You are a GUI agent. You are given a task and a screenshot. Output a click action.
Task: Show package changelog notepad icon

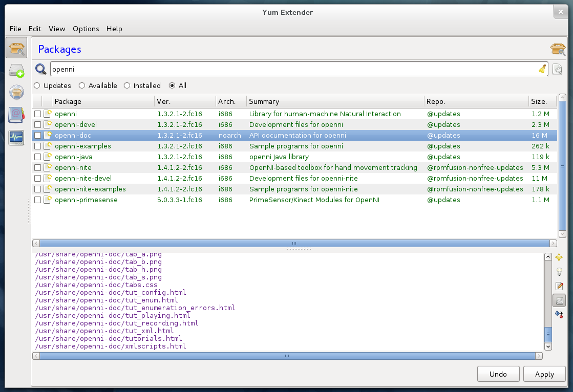[559, 286]
